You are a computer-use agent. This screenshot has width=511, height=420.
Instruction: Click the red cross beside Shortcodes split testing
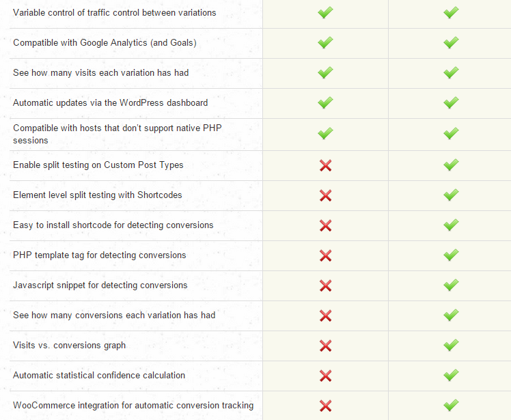pos(325,195)
